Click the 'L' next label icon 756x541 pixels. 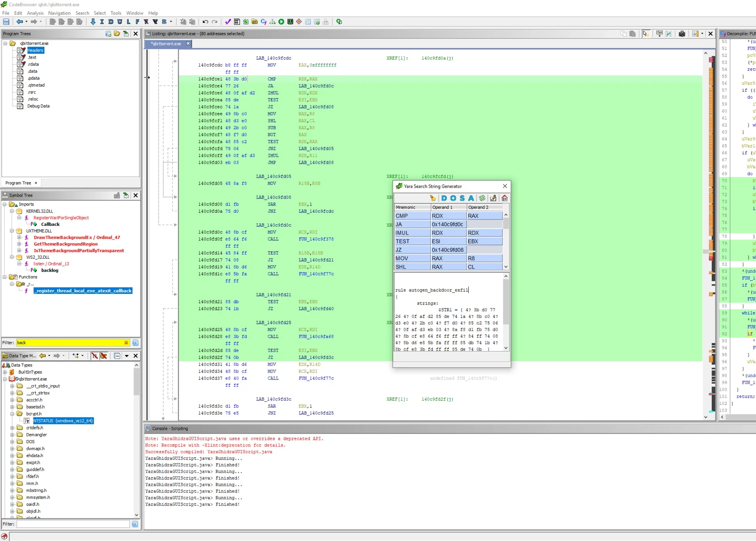tap(128, 22)
